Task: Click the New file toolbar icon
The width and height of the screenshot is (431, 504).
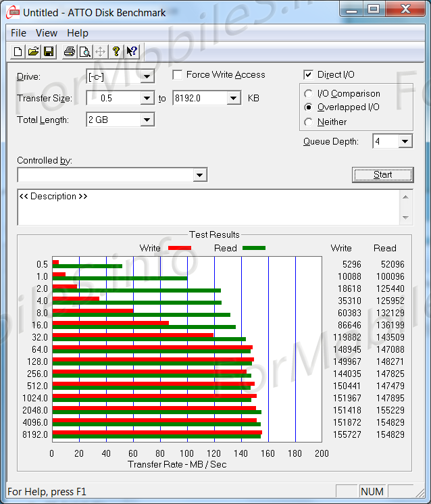Action: 18,51
